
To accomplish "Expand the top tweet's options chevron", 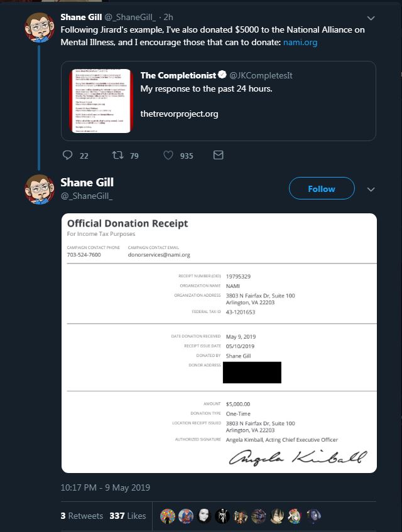I will point(371,17).
